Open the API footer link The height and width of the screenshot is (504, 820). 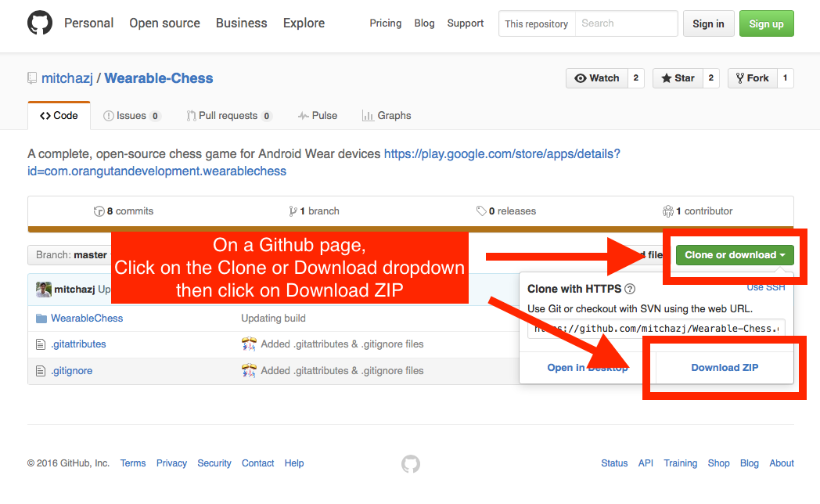click(x=646, y=463)
